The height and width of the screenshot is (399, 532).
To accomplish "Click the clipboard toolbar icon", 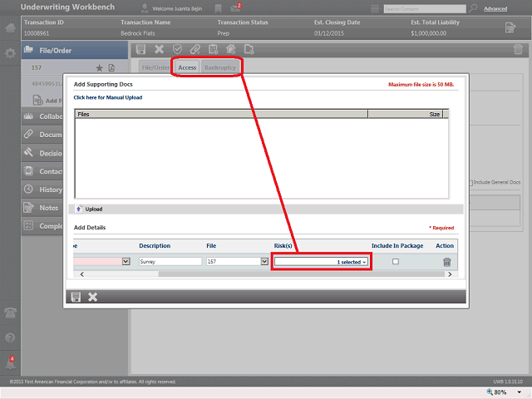I will 213,50.
